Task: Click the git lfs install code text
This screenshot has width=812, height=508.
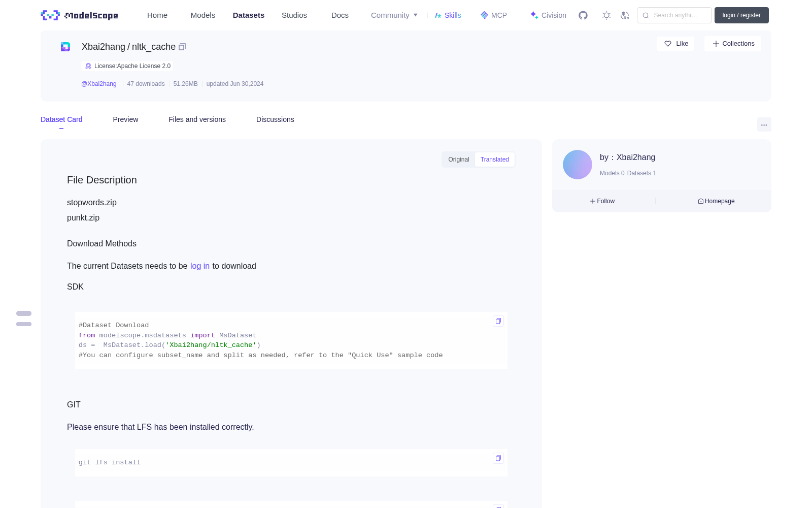Action: coord(110,462)
